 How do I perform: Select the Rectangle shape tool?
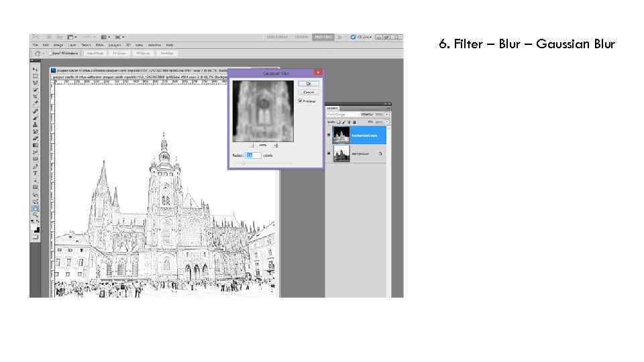click(36, 188)
